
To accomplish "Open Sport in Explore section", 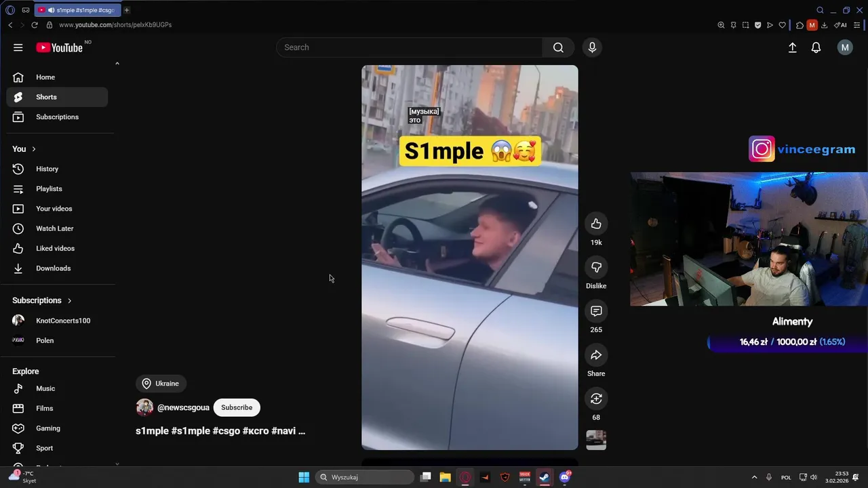I will pos(57,448).
